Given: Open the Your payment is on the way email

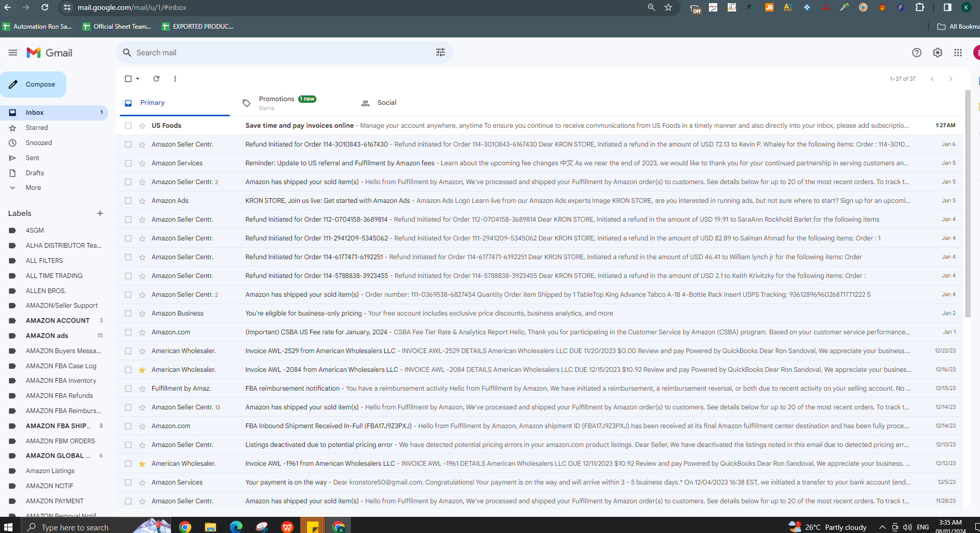Looking at the screenshot, I should coord(540,482).
